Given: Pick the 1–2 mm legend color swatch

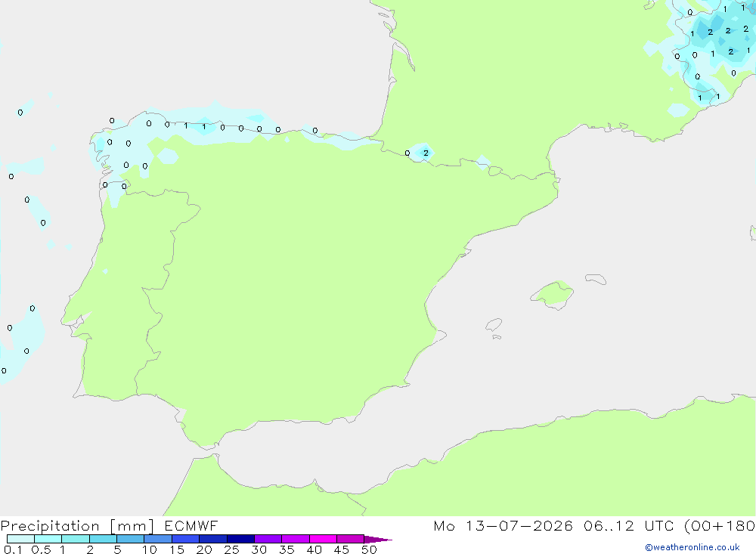Looking at the screenshot, I should pos(75,539).
